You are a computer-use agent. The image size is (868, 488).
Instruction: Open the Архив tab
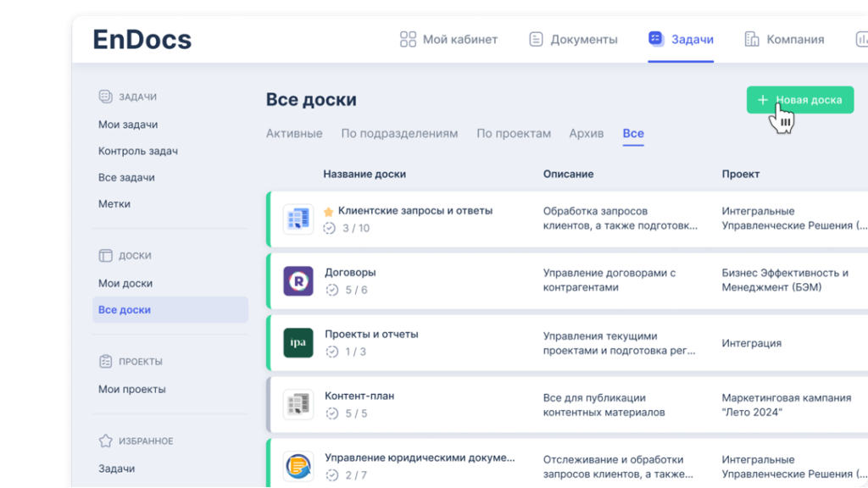coord(587,133)
